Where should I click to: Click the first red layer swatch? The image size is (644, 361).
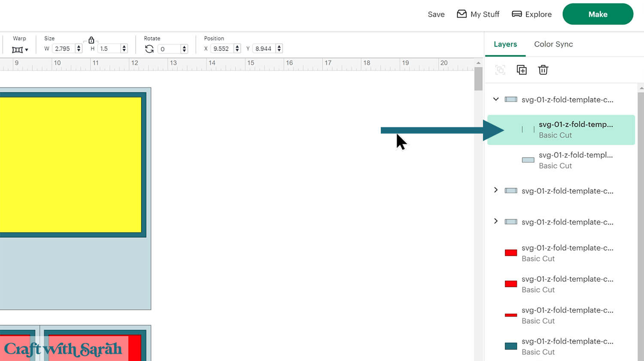pos(510,253)
